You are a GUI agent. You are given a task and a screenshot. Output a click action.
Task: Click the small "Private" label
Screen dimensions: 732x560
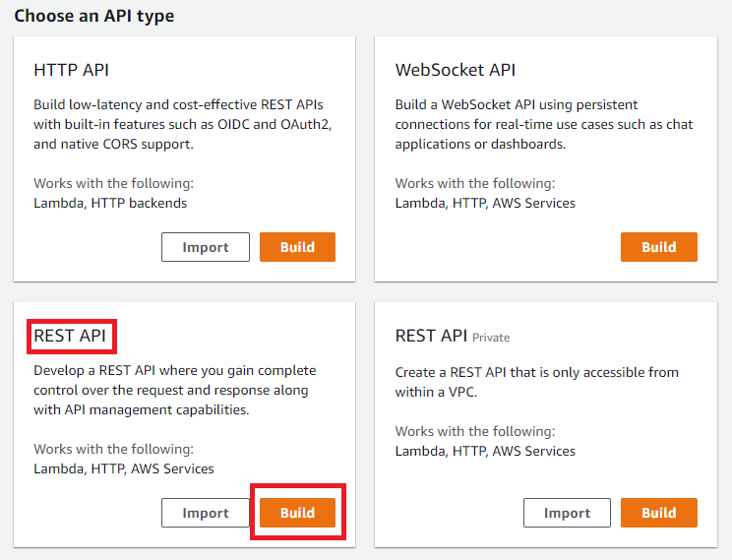(491, 338)
